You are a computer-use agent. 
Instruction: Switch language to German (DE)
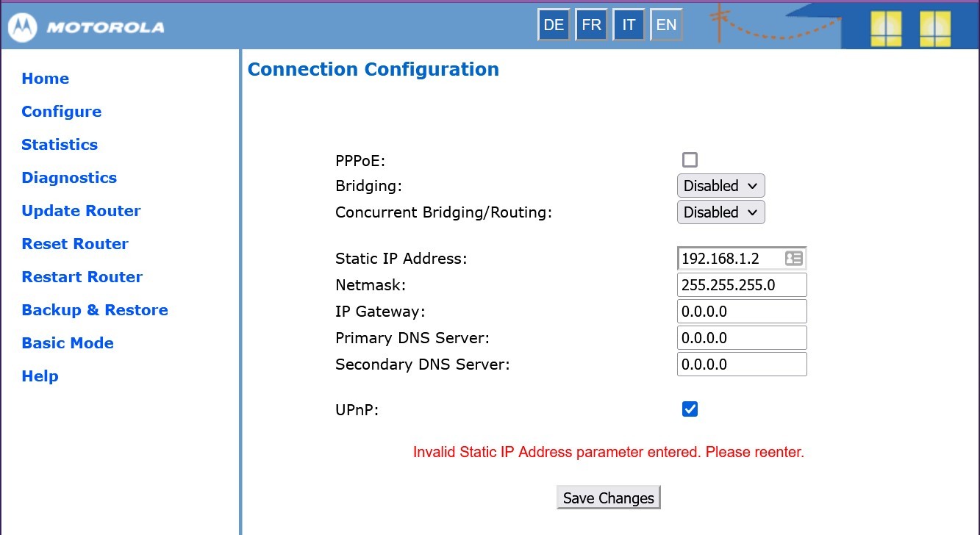pos(554,26)
